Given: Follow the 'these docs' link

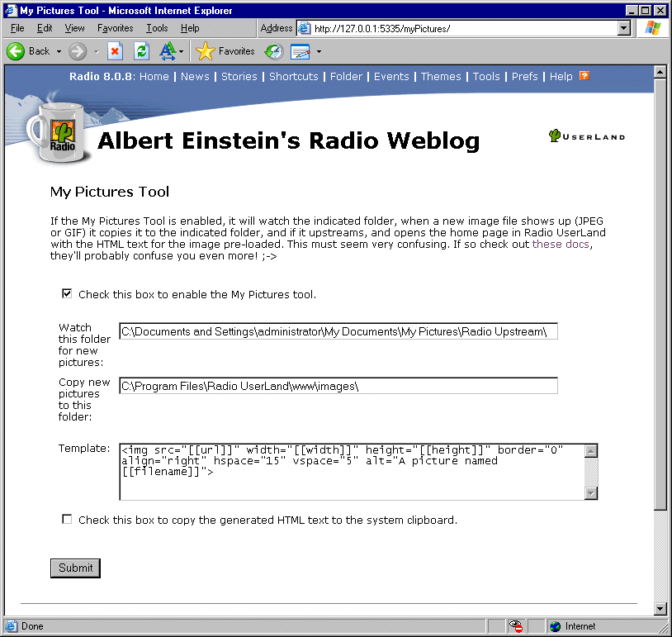Looking at the screenshot, I should pos(561,244).
